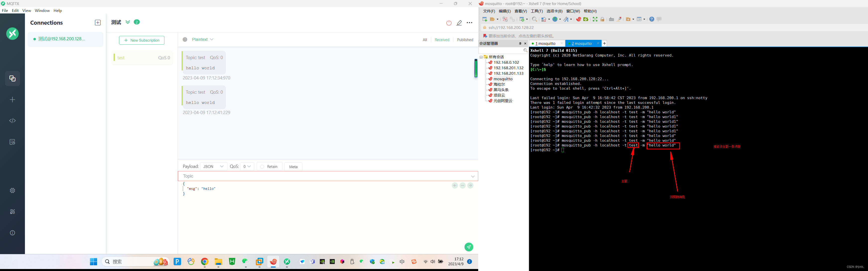Open dropdown arrow next to Xshell open folder
The height and width of the screenshot is (271, 868).
(x=497, y=19)
